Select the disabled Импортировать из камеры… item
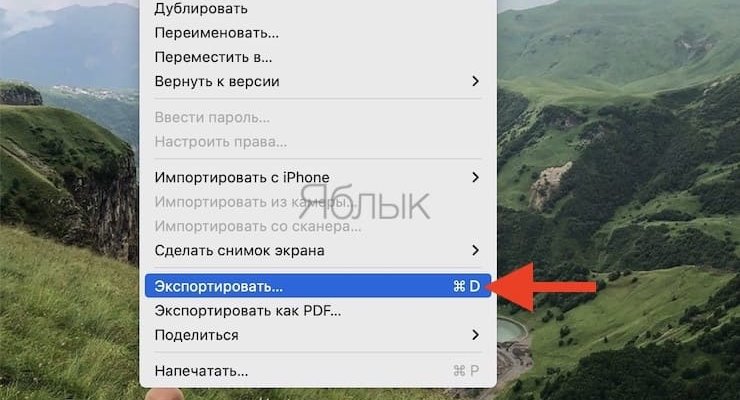This screenshot has height=400, width=740. pos(318,202)
